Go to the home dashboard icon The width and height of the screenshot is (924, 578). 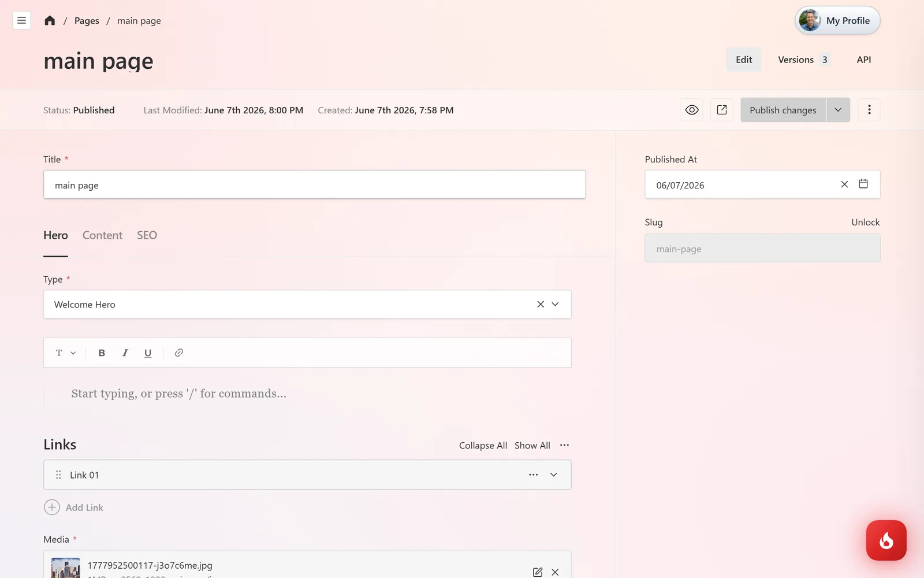tap(50, 20)
